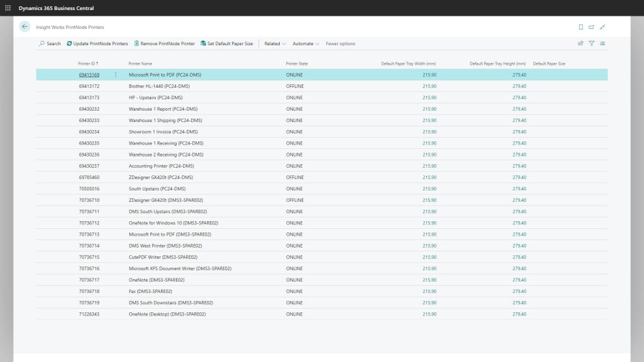Screen dimensions: 644x362
Task: Open page in a new window icon
Action: point(591,27)
